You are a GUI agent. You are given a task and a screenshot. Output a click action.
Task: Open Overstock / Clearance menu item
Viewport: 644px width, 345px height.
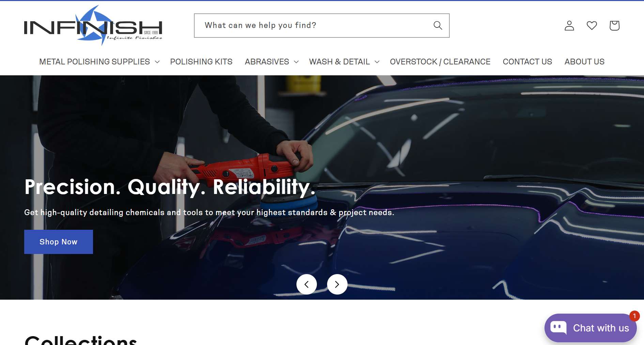point(440,62)
